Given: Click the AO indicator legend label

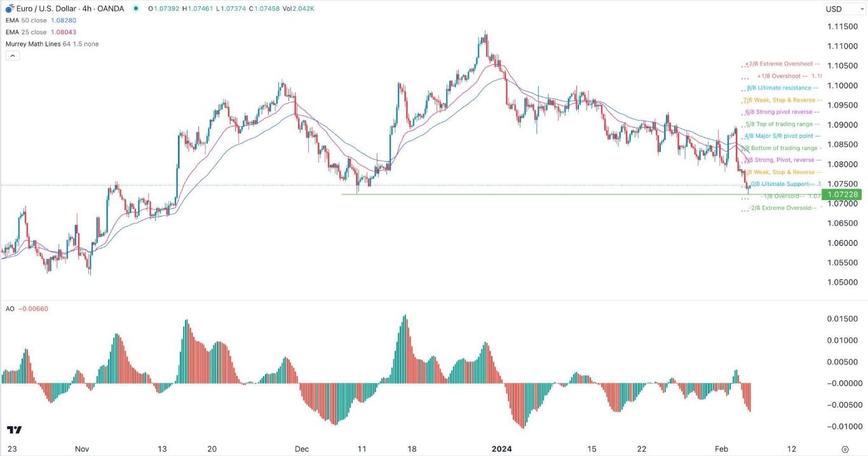Looking at the screenshot, I should coord(9,309).
